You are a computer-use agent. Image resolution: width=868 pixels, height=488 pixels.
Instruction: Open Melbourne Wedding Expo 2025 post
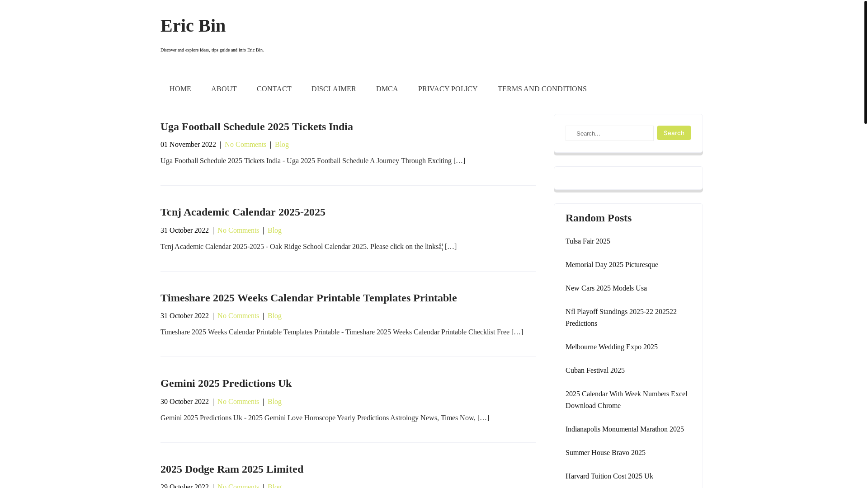[x=612, y=347]
